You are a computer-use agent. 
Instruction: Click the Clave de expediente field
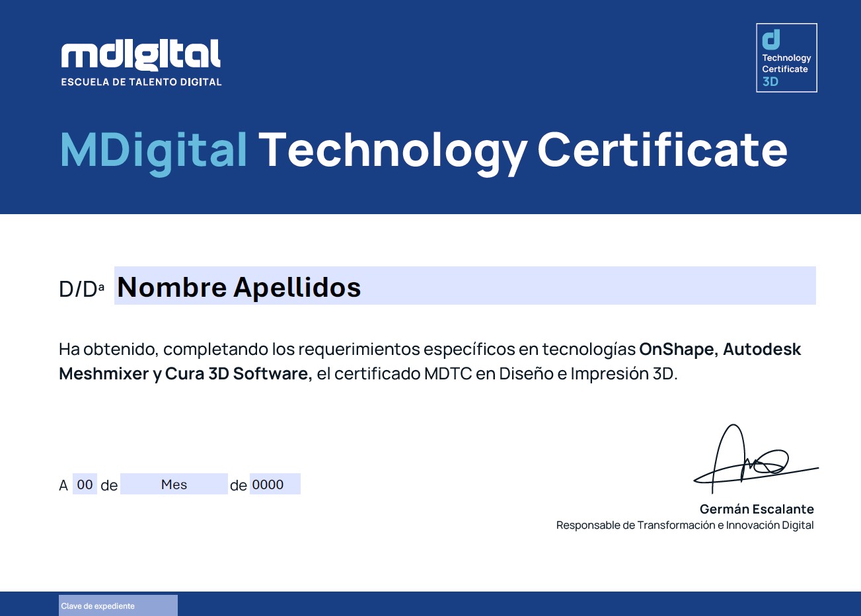[118, 605]
